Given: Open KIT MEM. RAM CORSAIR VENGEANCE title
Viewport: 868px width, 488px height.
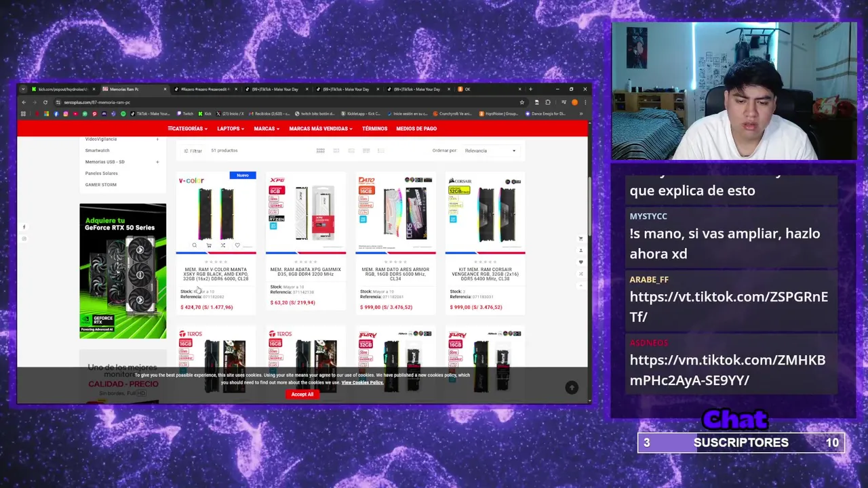Looking at the screenshot, I should coord(485,274).
